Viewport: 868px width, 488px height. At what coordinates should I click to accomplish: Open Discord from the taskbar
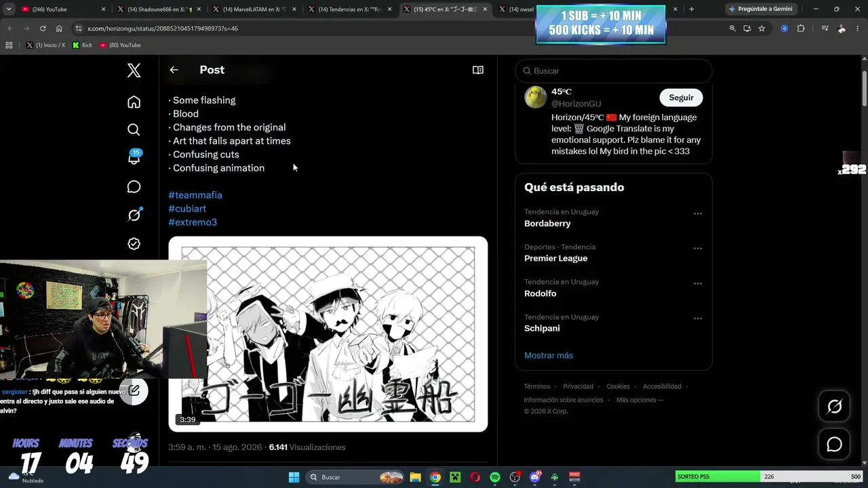pyautogui.click(x=535, y=477)
